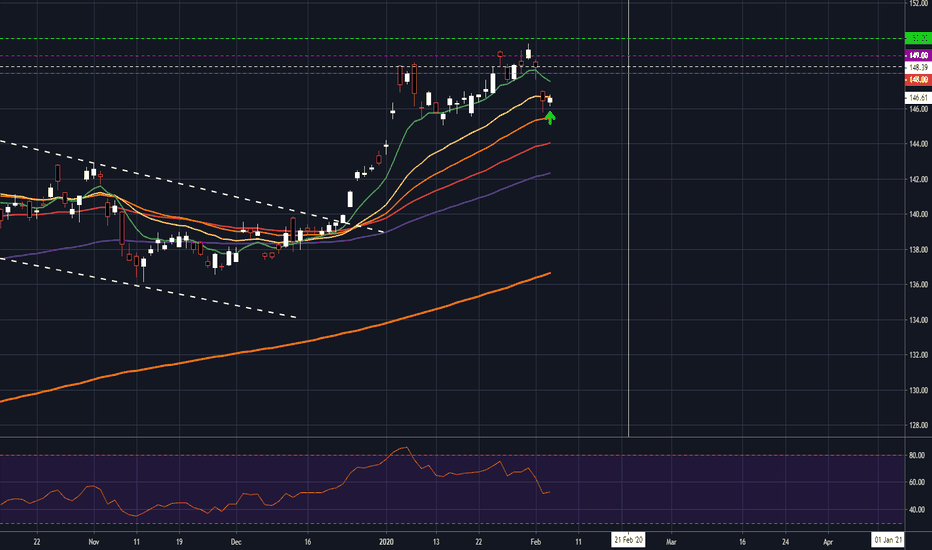Click the RSI 80.00 scale value
Viewport: 932px width, 550px height.
pos(917,455)
